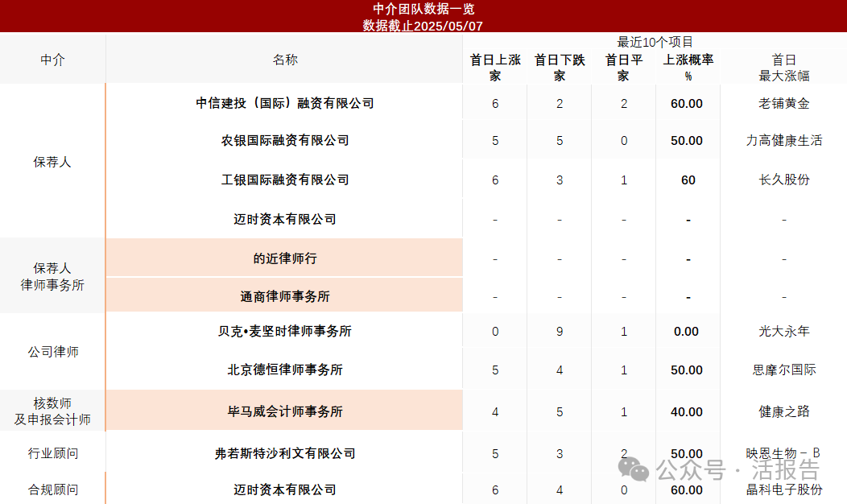Select the 保荐人 category cell

(x=52, y=162)
